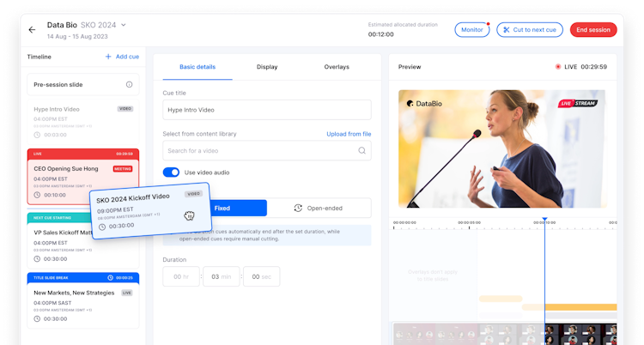The height and width of the screenshot is (345, 644).
Task: Click the LIVE 00:29:59 timer text
Action: tap(586, 67)
